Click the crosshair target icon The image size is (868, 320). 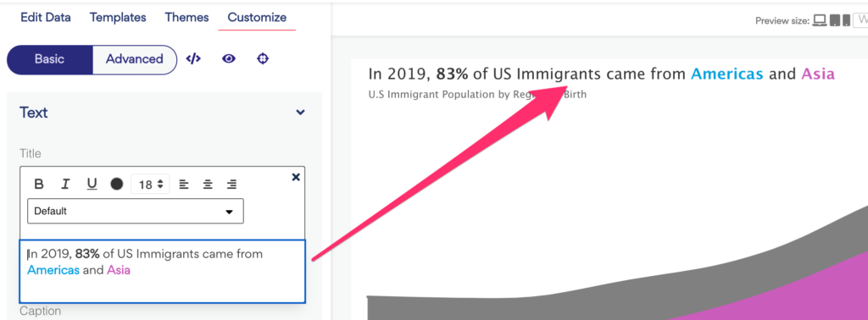point(263,58)
